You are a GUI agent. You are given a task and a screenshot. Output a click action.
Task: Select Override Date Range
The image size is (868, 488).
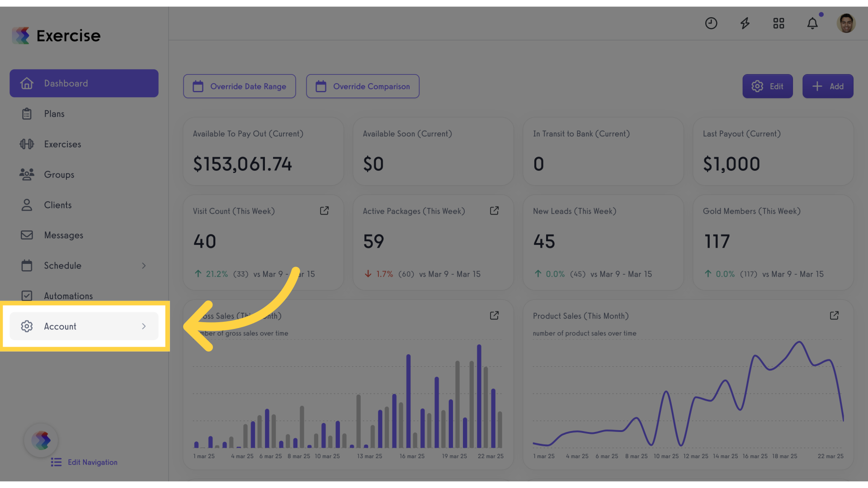point(240,86)
